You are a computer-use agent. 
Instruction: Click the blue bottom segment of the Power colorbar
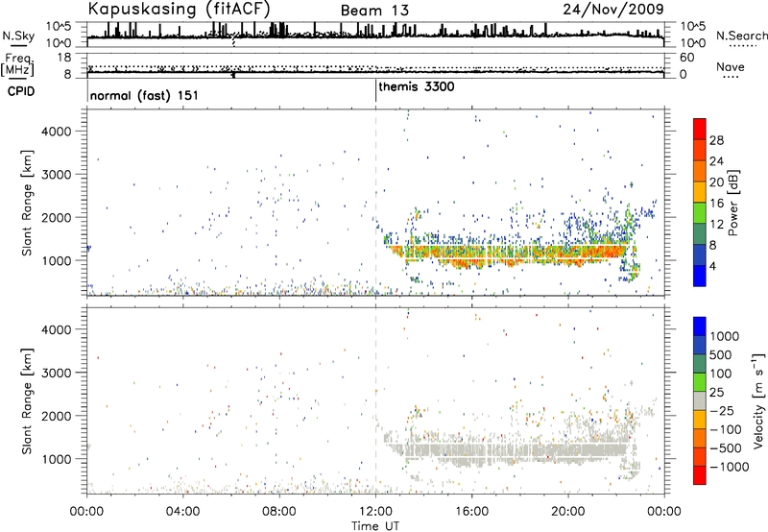pyautogui.click(x=700, y=276)
